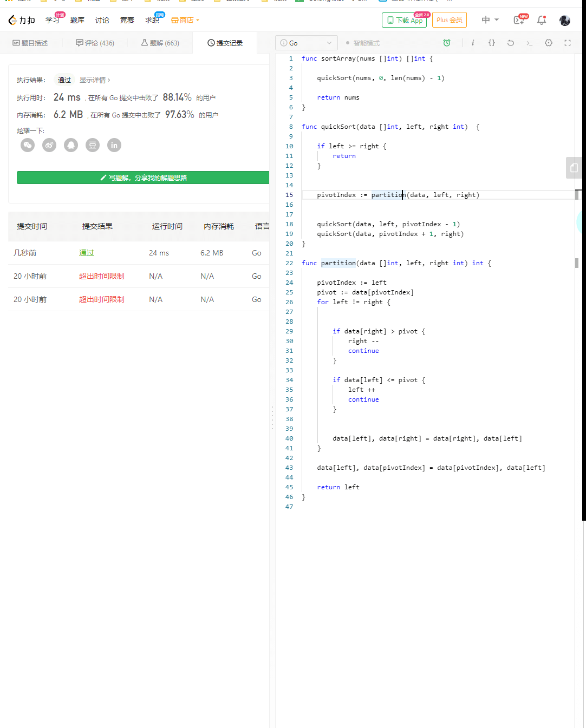
Task: Click the 运行时间 column header
Action: 167,226
